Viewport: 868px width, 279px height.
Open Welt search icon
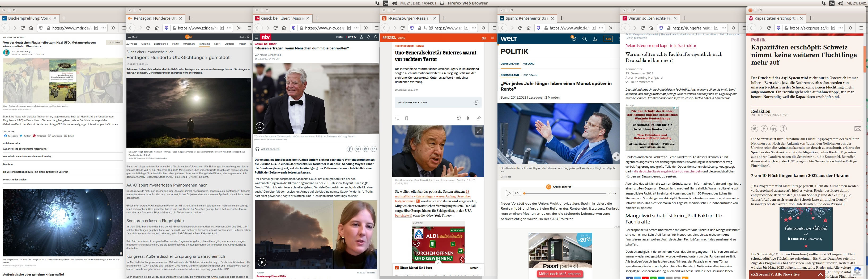(585, 39)
